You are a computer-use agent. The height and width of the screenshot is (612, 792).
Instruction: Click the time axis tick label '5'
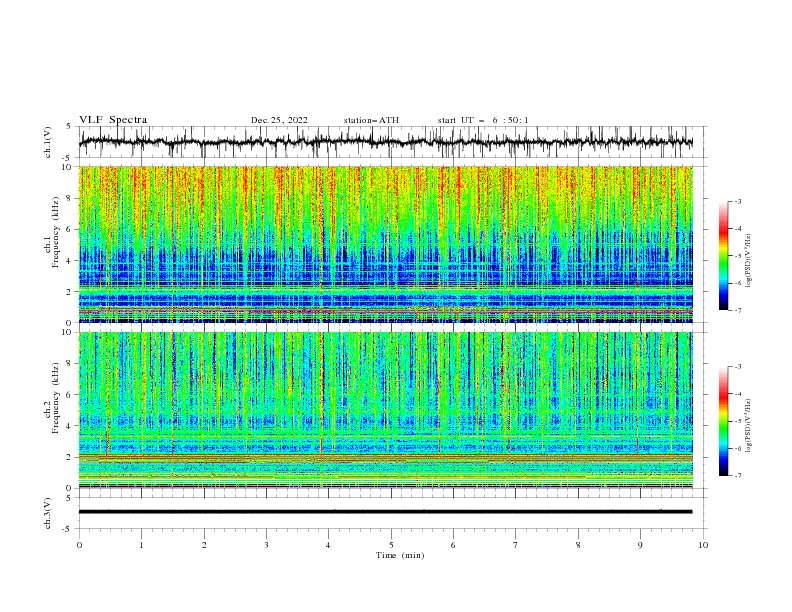(x=391, y=545)
